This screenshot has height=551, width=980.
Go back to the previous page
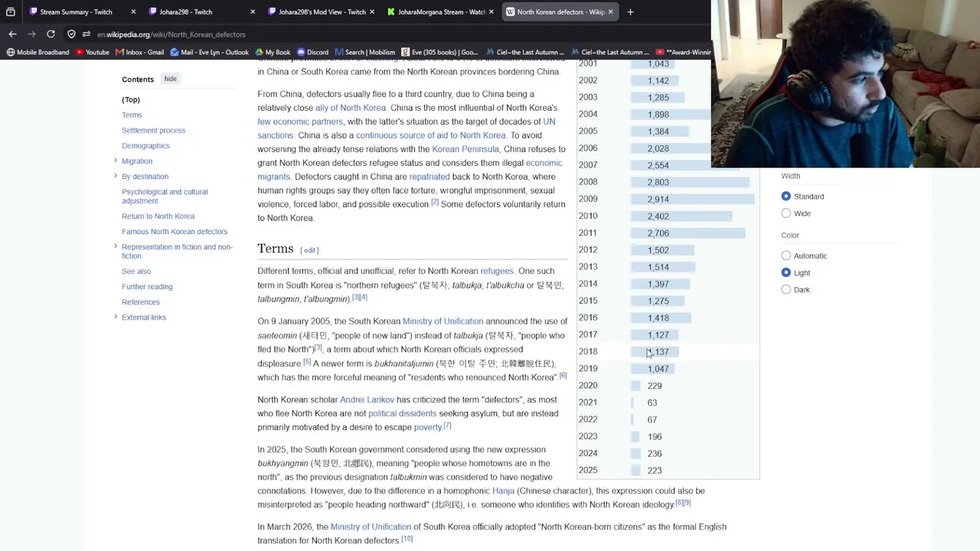click(x=12, y=34)
